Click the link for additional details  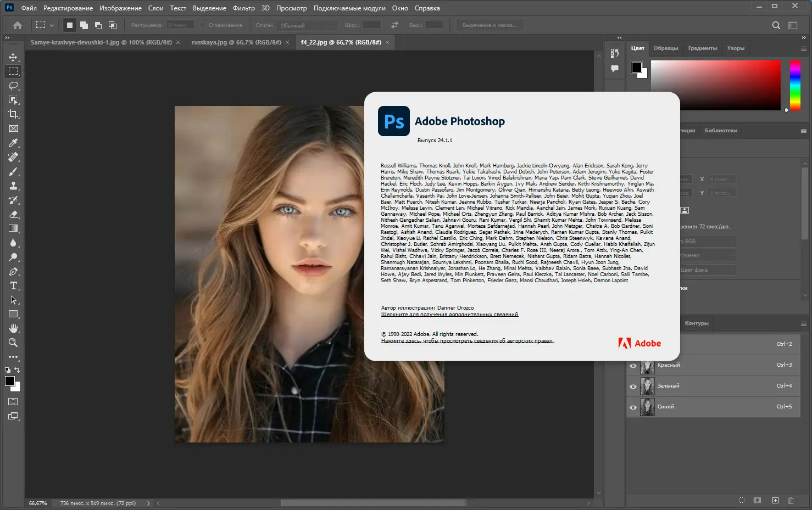[x=449, y=315]
